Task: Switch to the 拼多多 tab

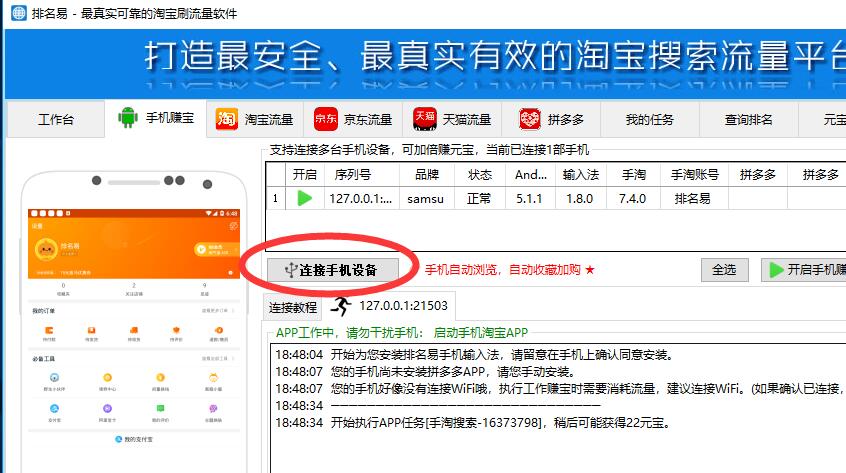Action: pos(551,119)
